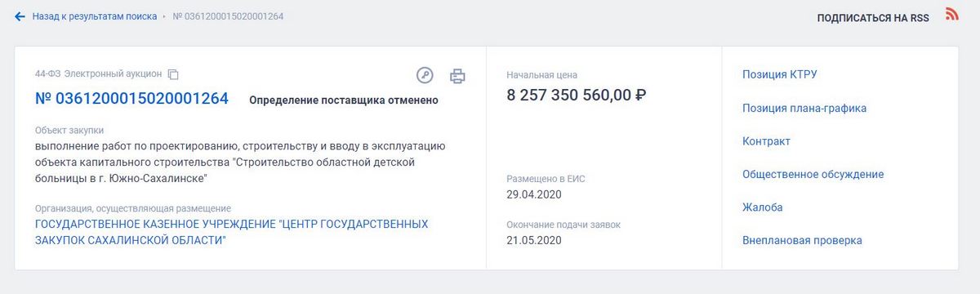Viewport: 980px width, 294px height.
Task: Click the orange RSS feed icon
Action: click(951, 14)
